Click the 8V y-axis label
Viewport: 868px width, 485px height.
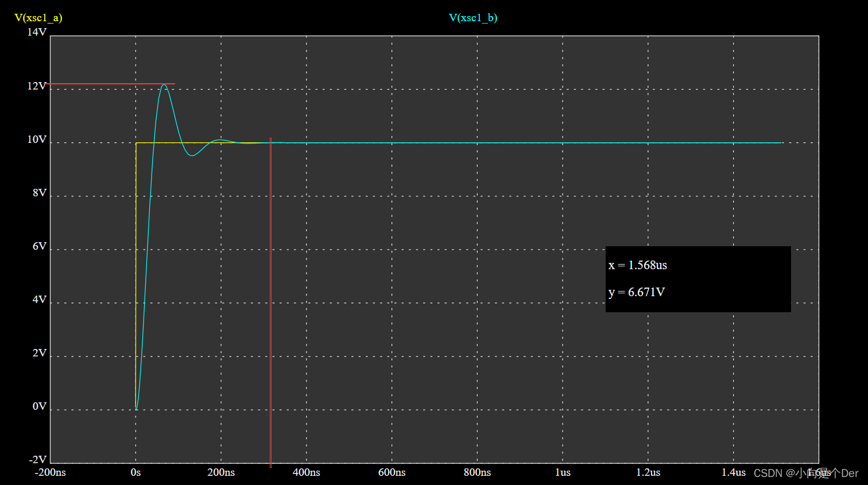click(x=40, y=193)
